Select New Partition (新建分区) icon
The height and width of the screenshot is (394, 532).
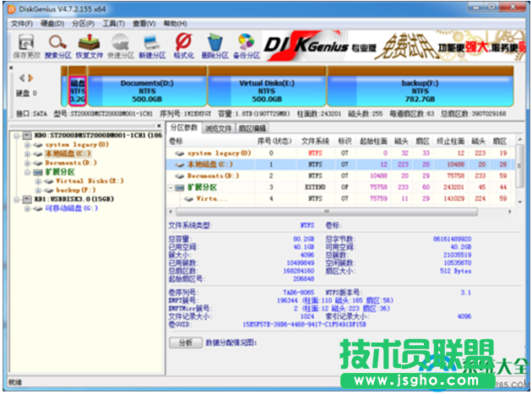click(x=152, y=46)
